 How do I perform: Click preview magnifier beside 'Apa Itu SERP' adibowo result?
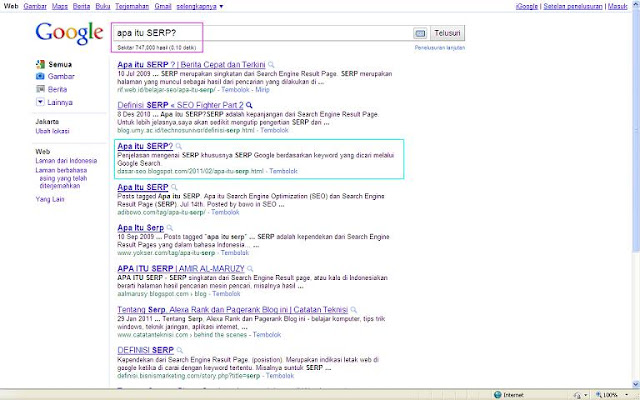[174, 187]
